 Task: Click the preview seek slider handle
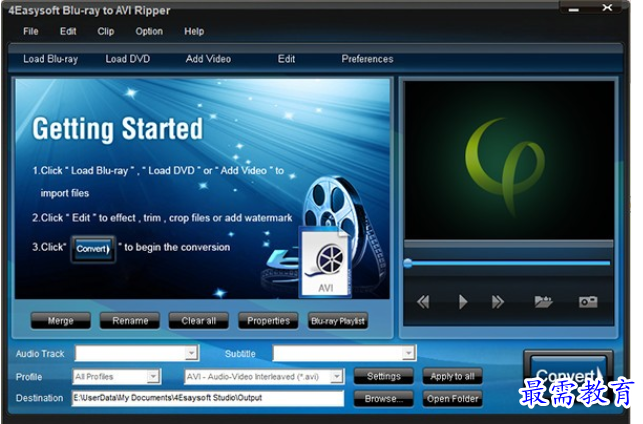click(x=408, y=263)
